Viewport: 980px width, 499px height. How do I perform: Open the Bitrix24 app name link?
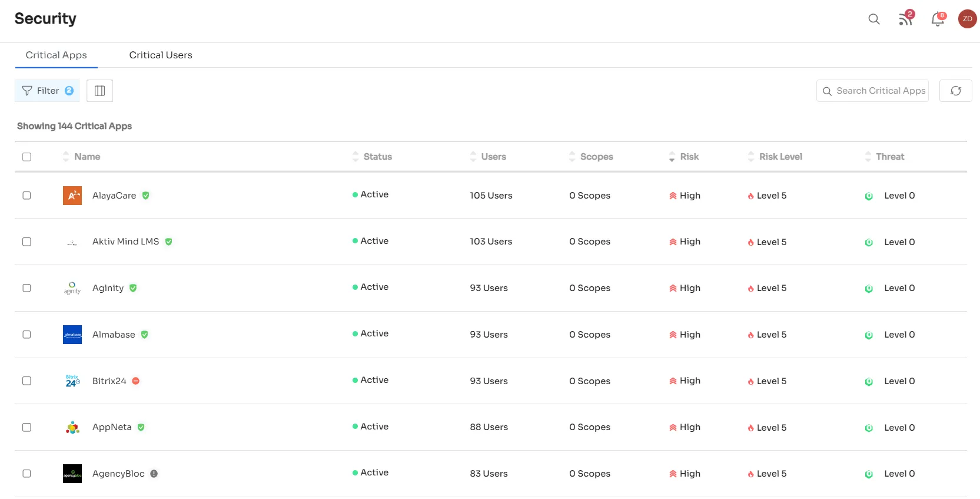tap(109, 381)
